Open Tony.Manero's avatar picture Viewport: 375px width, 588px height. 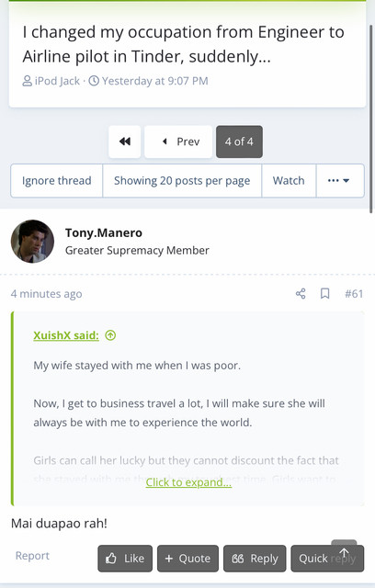point(32,241)
